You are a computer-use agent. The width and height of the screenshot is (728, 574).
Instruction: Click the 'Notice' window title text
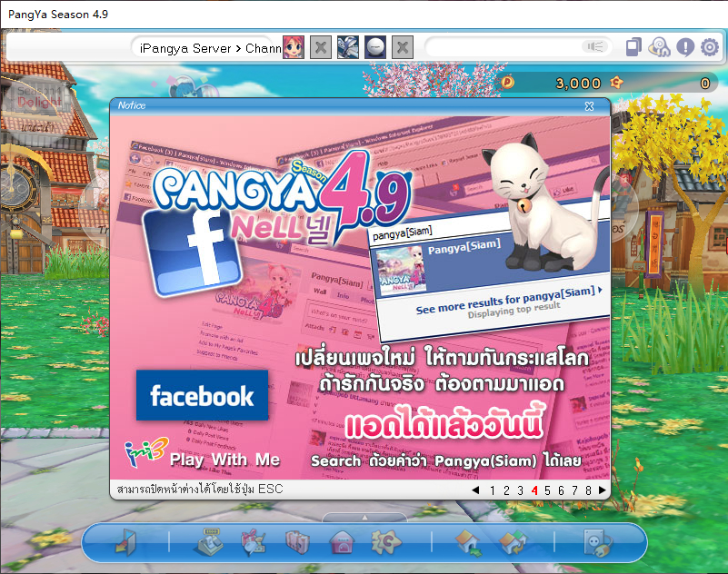pos(132,105)
